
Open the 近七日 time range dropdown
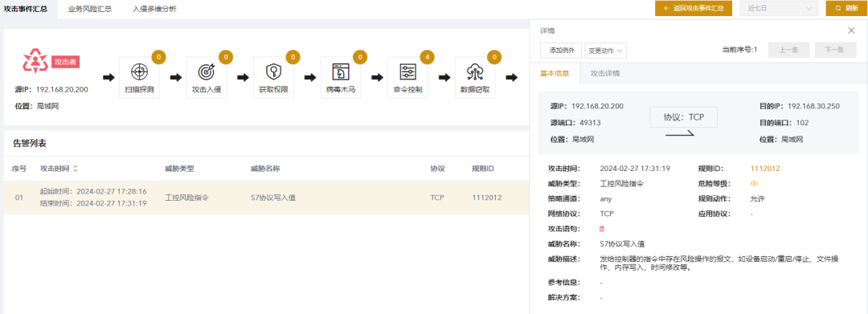[x=779, y=8]
